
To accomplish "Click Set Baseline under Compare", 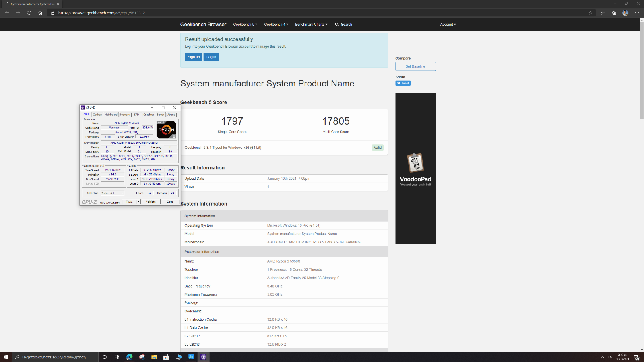I will tap(415, 66).
